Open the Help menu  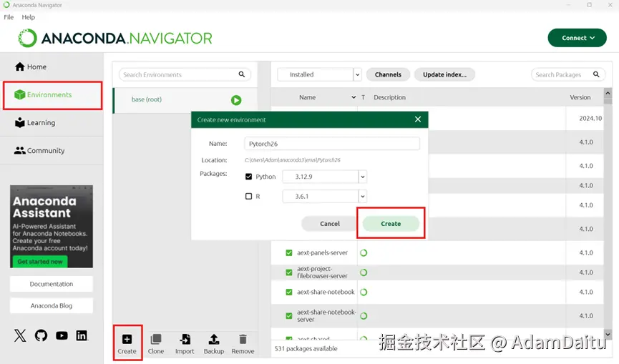(29, 17)
